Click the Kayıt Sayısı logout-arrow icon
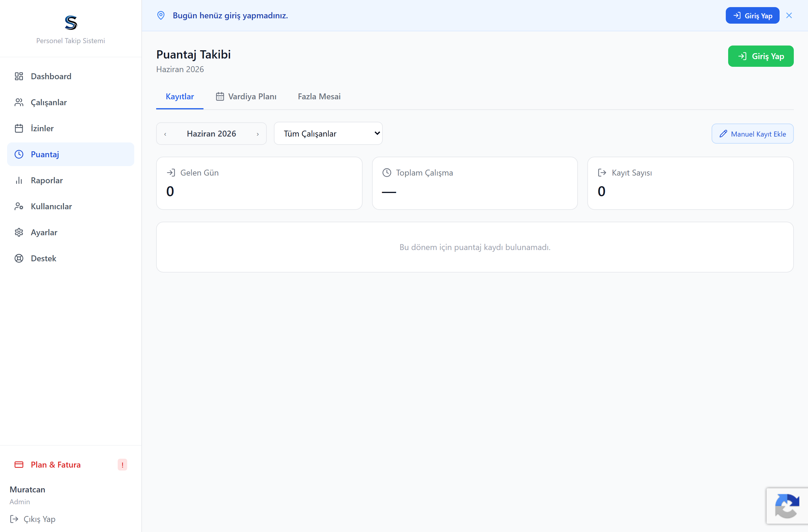This screenshot has width=808, height=532. (x=602, y=173)
